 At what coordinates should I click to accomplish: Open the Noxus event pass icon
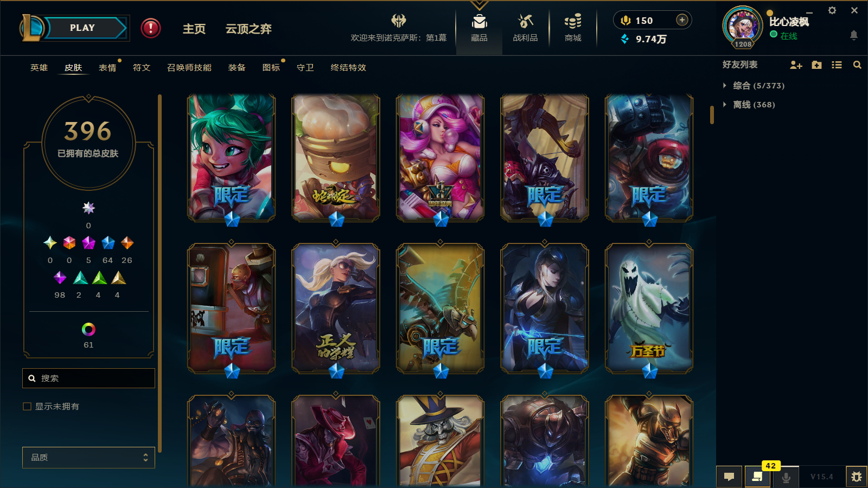click(x=399, y=21)
